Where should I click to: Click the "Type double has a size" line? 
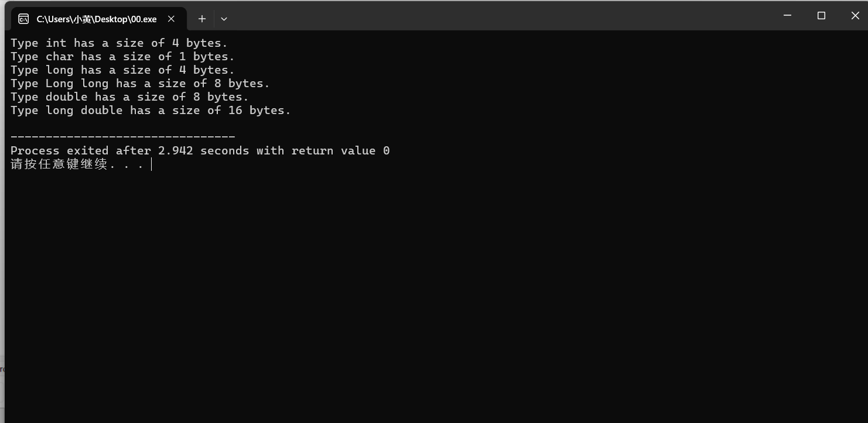click(129, 97)
